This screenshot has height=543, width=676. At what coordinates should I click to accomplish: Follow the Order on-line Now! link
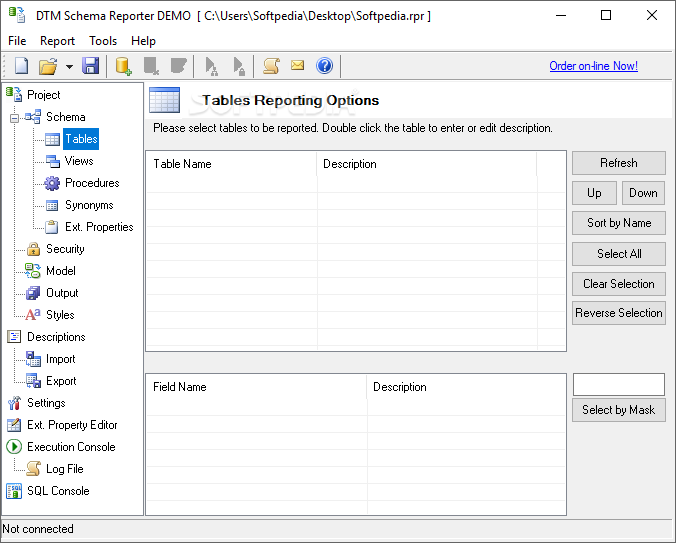593,66
